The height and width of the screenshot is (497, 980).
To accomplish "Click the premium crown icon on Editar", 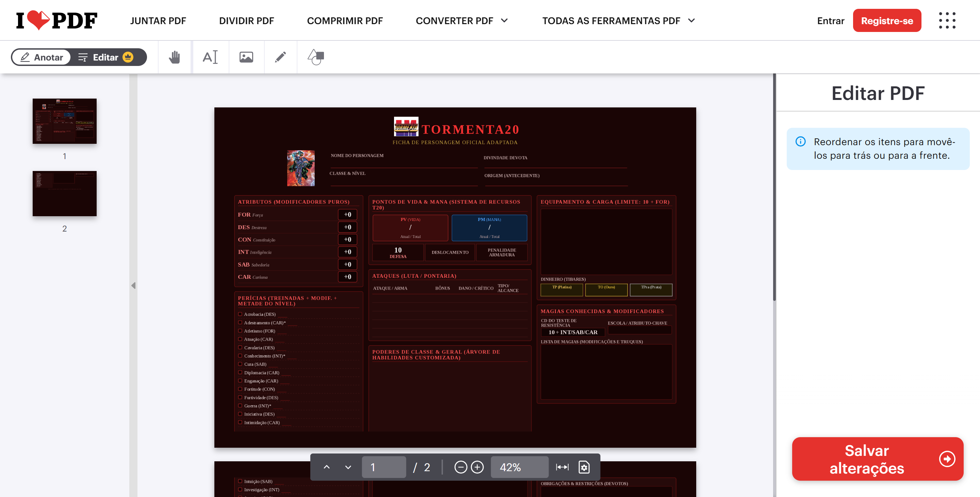I will pos(128,57).
